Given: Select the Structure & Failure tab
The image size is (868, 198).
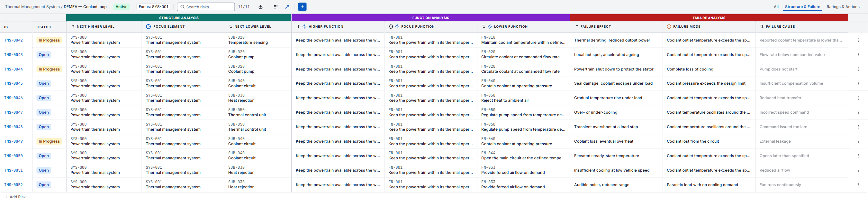Looking at the screenshot, I should coord(802,7).
